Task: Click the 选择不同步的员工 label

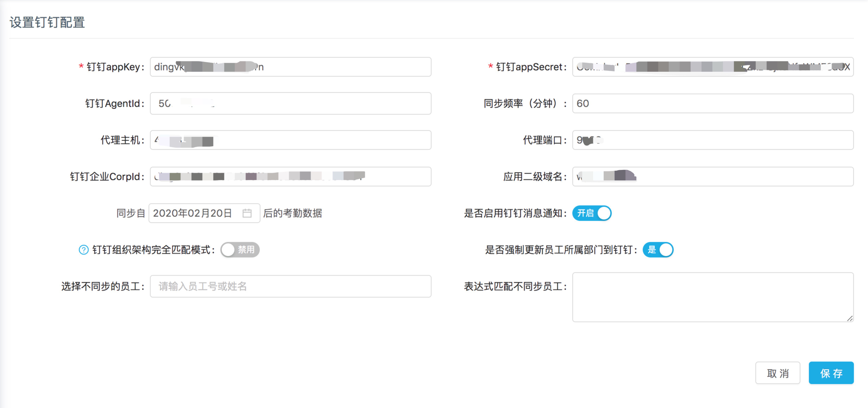Action: tap(103, 286)
